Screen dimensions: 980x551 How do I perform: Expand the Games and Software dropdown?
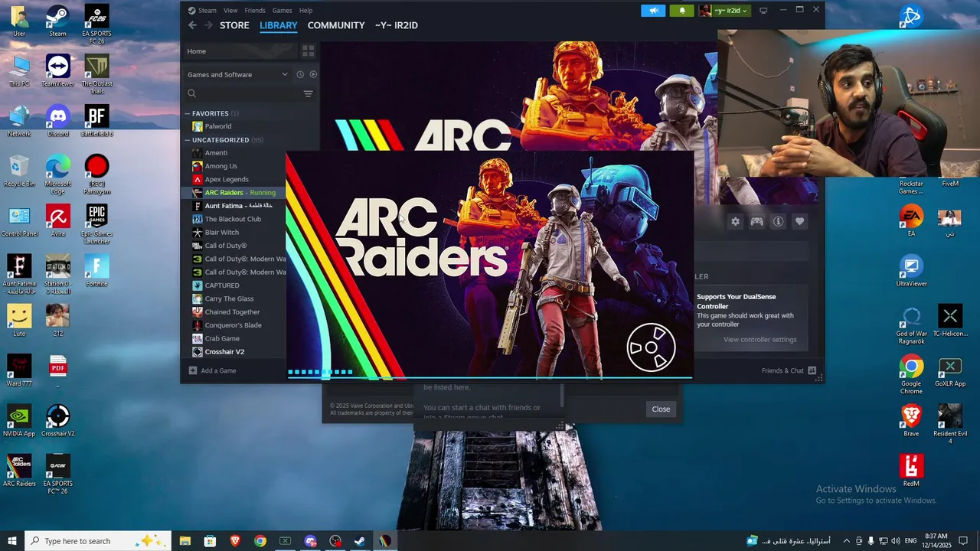coord(237,74)
